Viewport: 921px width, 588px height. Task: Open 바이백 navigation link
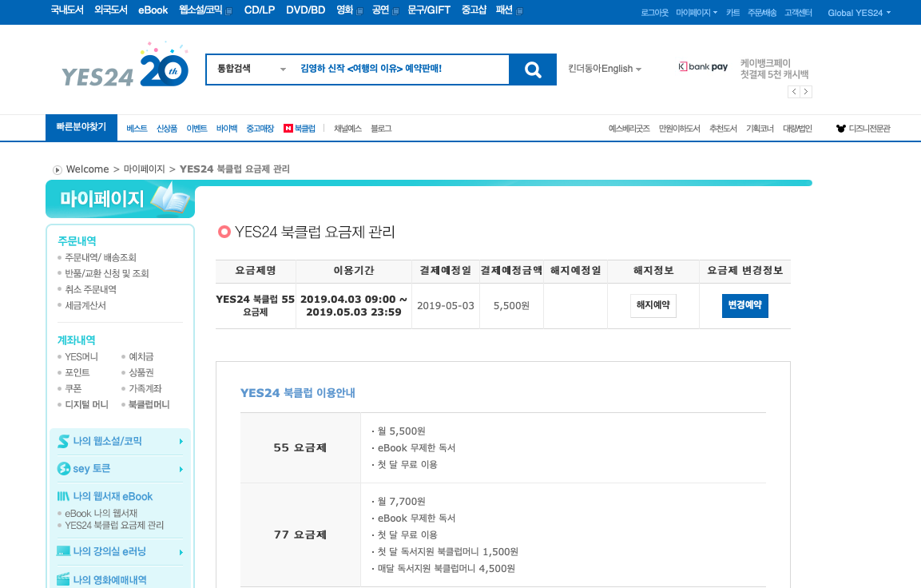[x=227, y=129]
